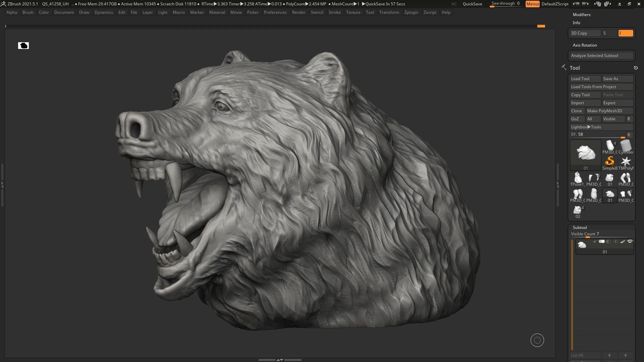Click Analyze Selected Subtool
The height and width of the screenshot is (362, 644).
(602, 56)
